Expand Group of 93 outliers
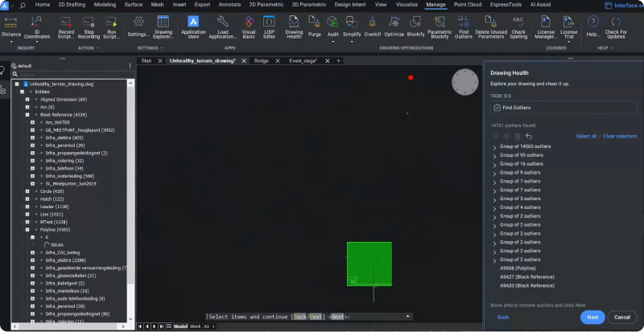 (x=494, y=155)
